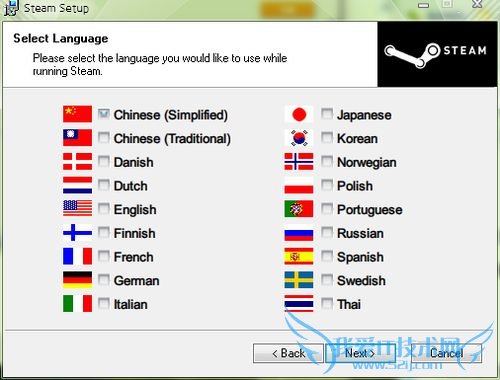The height and width of the screenshot is (380, 500).
Task: Tick the French checkbox
Action: click(104, 256)
